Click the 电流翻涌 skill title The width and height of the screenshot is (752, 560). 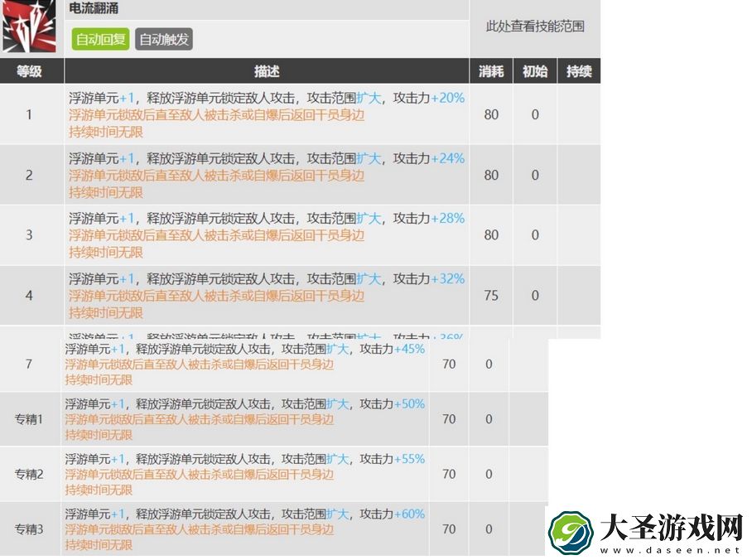(94, 8)
